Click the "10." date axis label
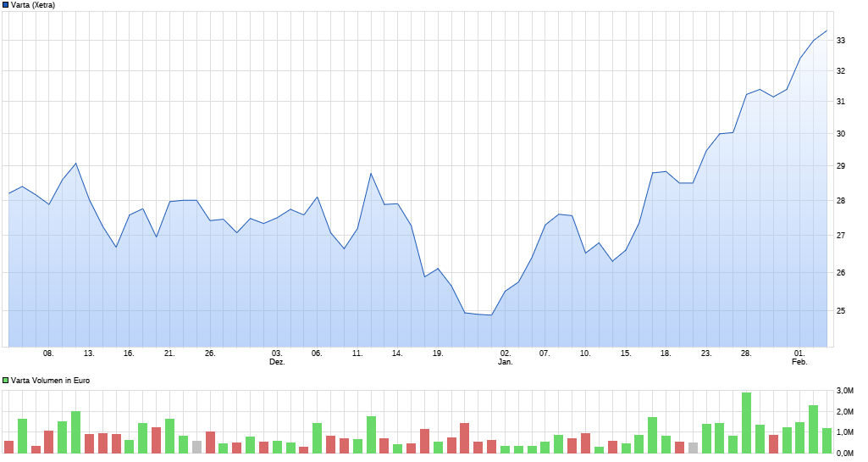Viewport: 868px width, 462px height. (x=585, y=353)
